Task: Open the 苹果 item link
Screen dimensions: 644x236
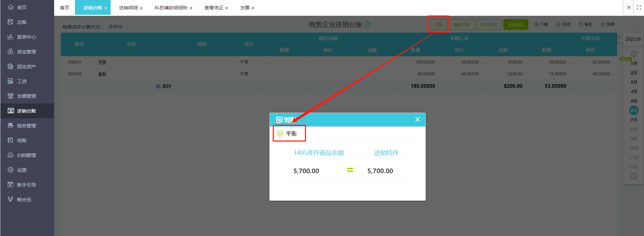Action: 102,62
